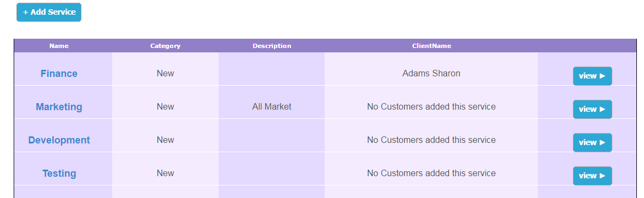This screenshot has height=198, width=644.
Task: Click the Finance row's New category cell
Action: coord(165,74)
